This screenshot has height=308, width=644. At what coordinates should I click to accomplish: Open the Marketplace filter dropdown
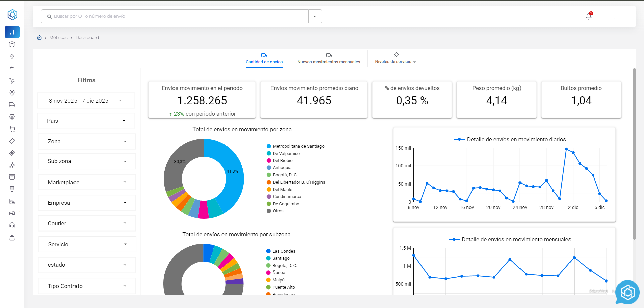[87, 182]
